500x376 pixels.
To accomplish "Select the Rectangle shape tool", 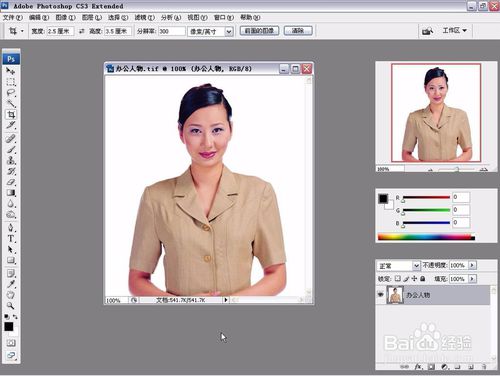I will [x=11, y=260].
